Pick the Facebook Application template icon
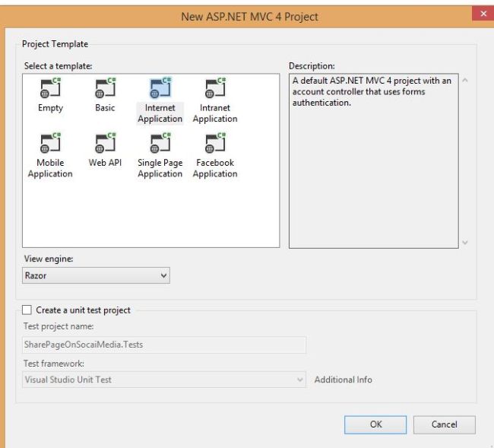This screenshot has width=494, height=448. pyautogui.click(x=215, y=143)
